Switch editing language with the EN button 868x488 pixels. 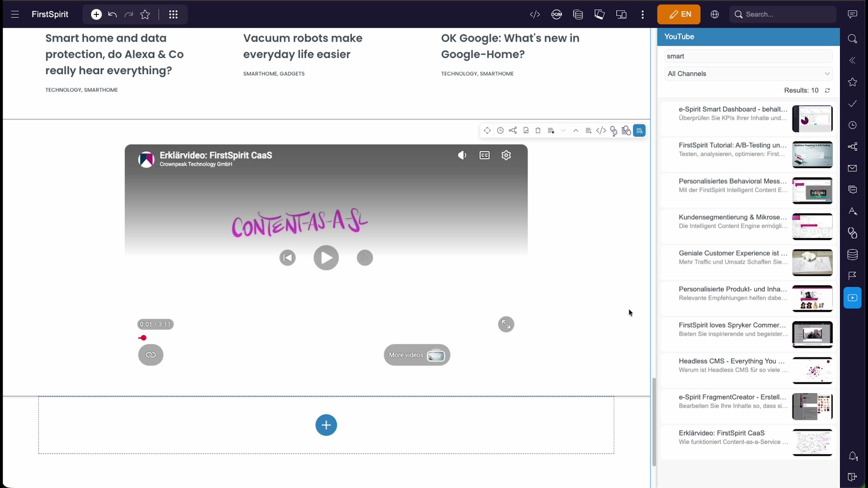pyautogui.click(x=679, y=14)
